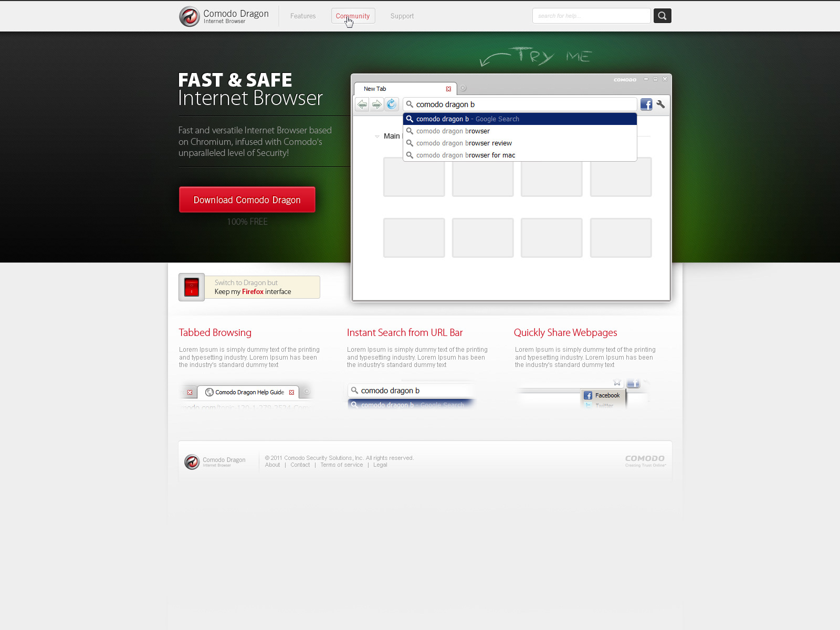Click the star bookmark icon in preview
Screen dimensions: 840x630
pyautogui.click(x=617, y=382)
